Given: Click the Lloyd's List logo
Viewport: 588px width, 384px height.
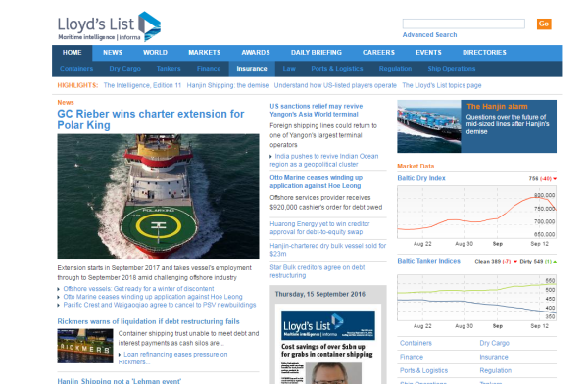Looking at the screenshot, I should tap(109, 26).
